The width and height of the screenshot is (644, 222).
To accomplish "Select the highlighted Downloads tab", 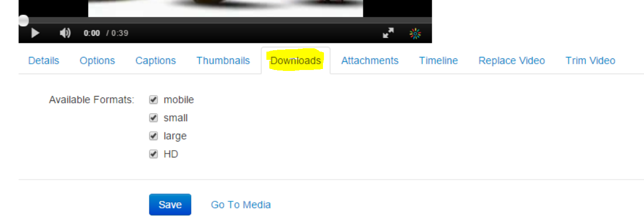I will (295, 61).
